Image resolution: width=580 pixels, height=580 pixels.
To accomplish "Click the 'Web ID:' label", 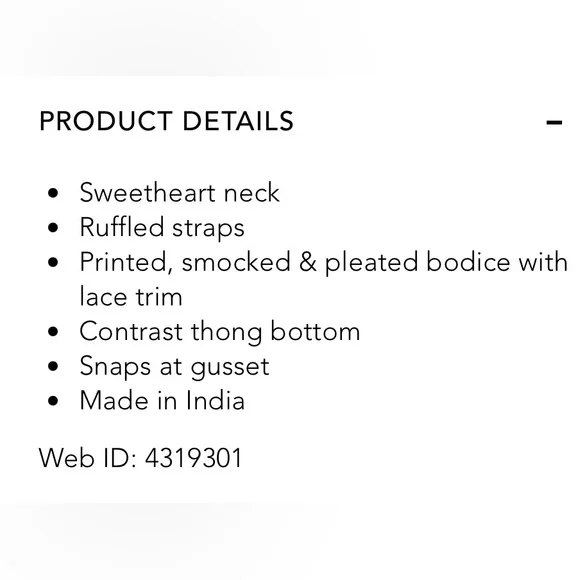I will [88, 458].
